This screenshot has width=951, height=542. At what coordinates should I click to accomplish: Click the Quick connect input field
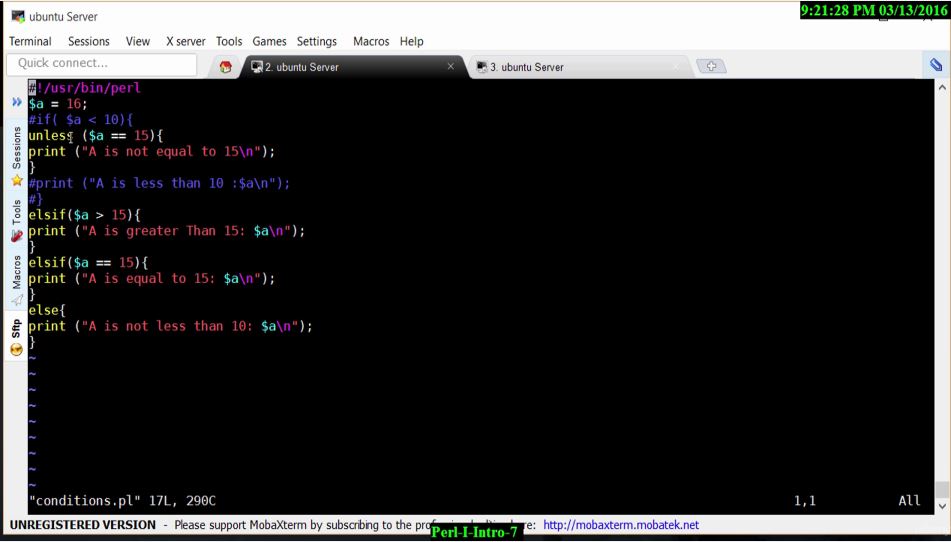click(101, 64)
